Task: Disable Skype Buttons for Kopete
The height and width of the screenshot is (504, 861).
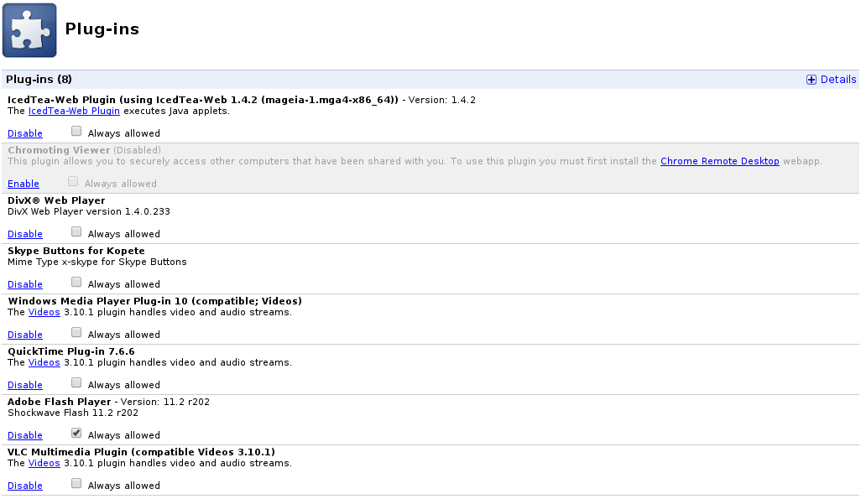Action: 24,284
